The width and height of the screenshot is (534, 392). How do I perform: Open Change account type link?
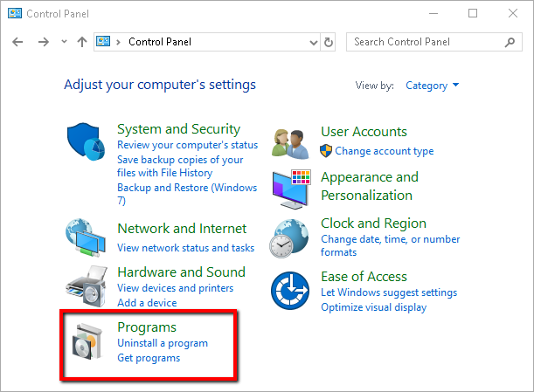point(378,151)
